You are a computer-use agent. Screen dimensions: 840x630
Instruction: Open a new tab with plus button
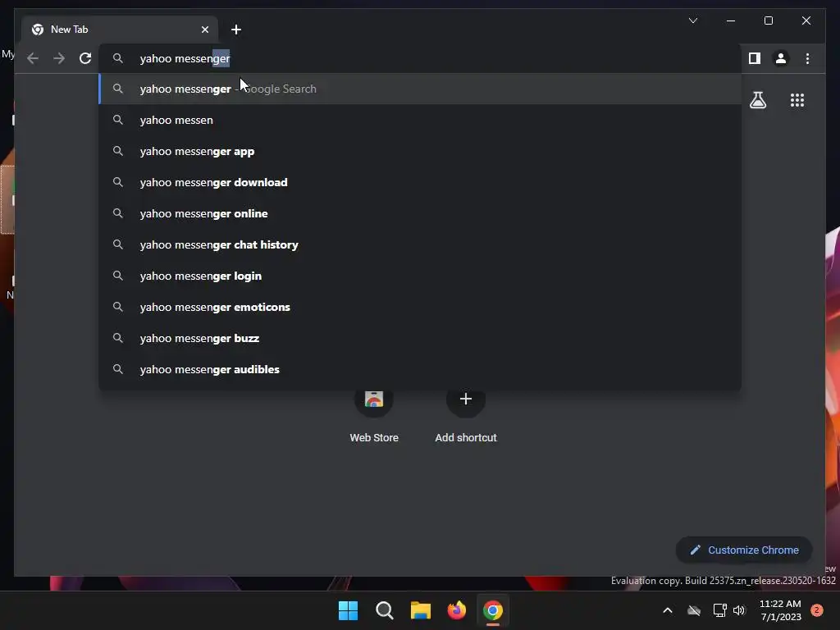tap(235, 30)
